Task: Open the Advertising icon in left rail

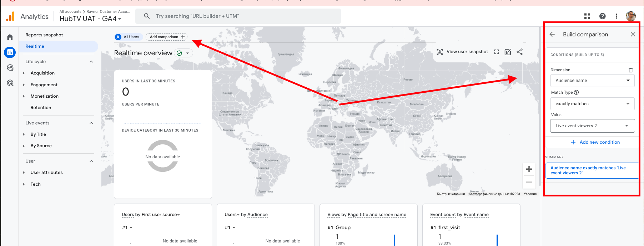Action: coord(10,83)
